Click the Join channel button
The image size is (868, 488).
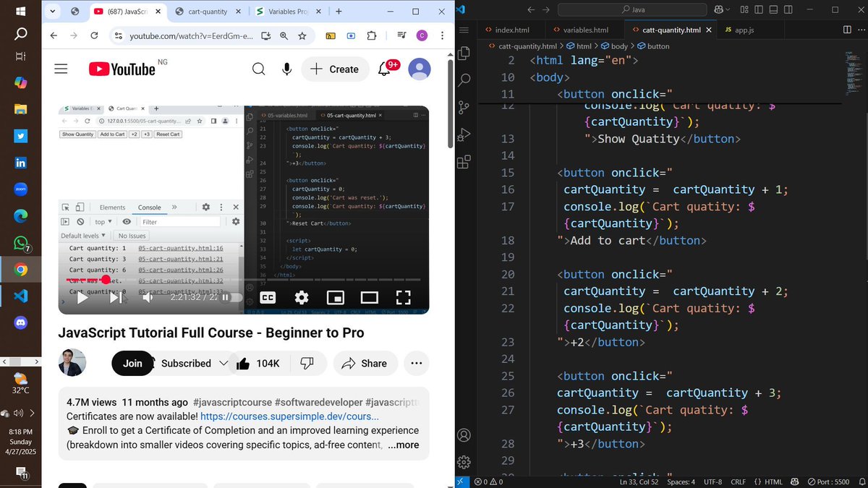(132, 363)
